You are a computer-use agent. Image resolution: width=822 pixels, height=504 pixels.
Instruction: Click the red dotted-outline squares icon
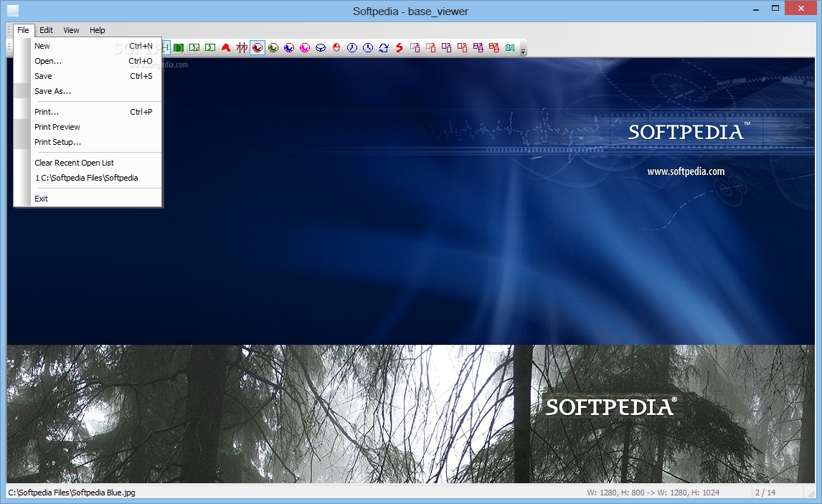[431, 47]
